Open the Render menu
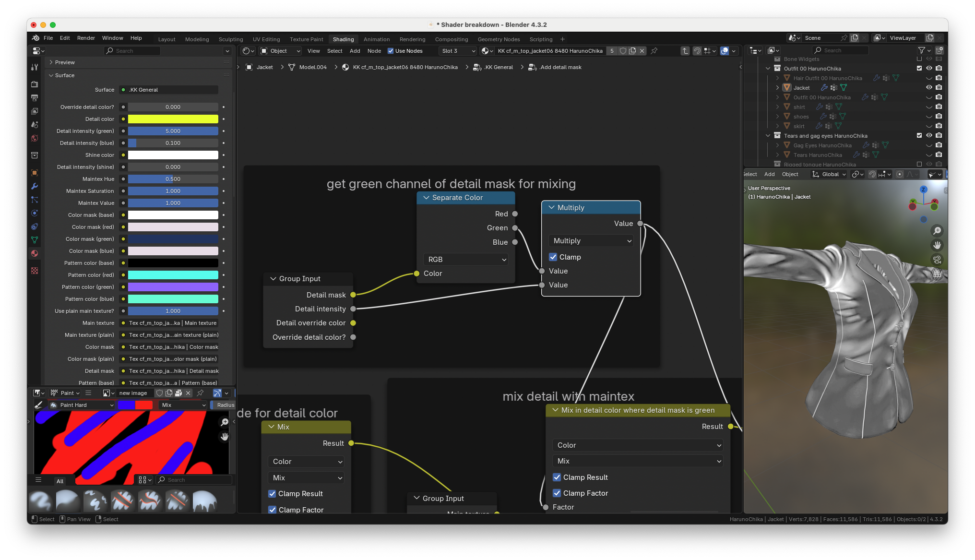This screenshot has width=975, height=560. coord(86,38)
